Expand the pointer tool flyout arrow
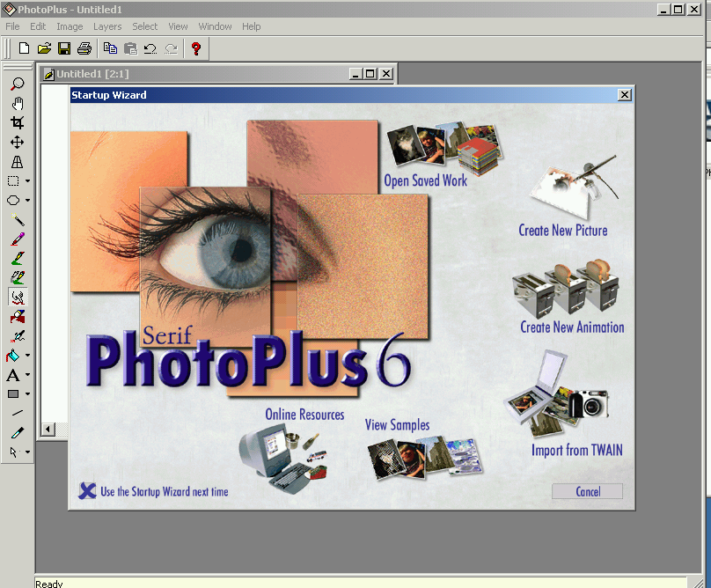 click(x=27, y=452)
